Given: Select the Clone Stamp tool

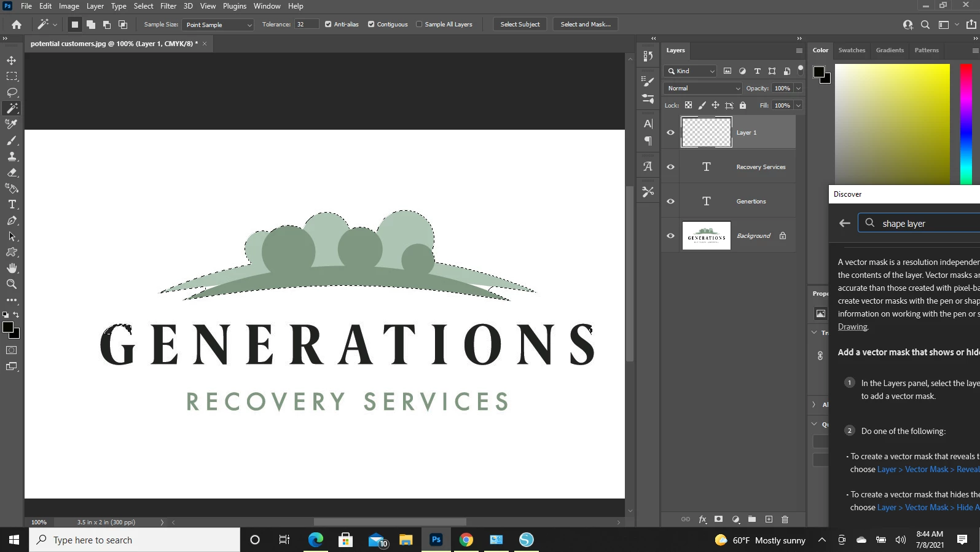Looking at the screenshot, I should click(x=12, y=156).
